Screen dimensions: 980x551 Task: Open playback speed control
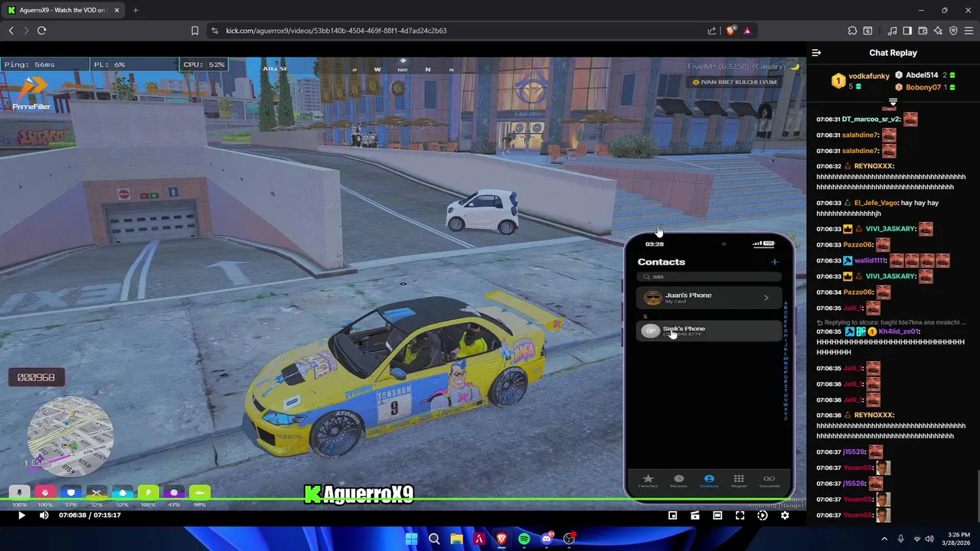[763, 516]
